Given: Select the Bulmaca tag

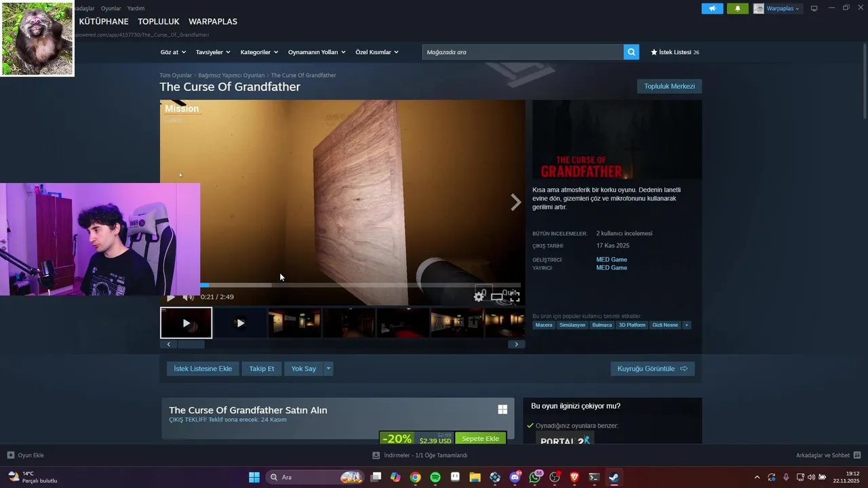Looking at the screenshot, I should pos(602,325).
